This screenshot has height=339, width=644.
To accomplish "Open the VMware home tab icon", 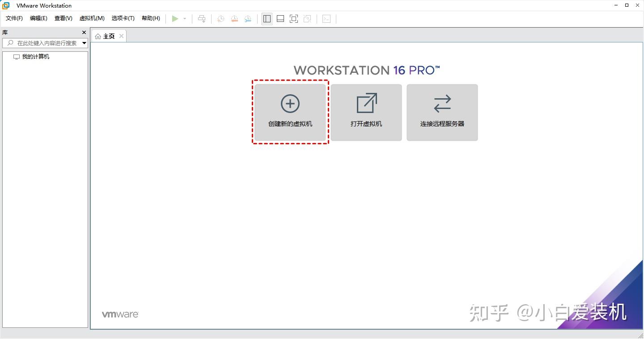I will pyautogui.click(x=98, y=36).
